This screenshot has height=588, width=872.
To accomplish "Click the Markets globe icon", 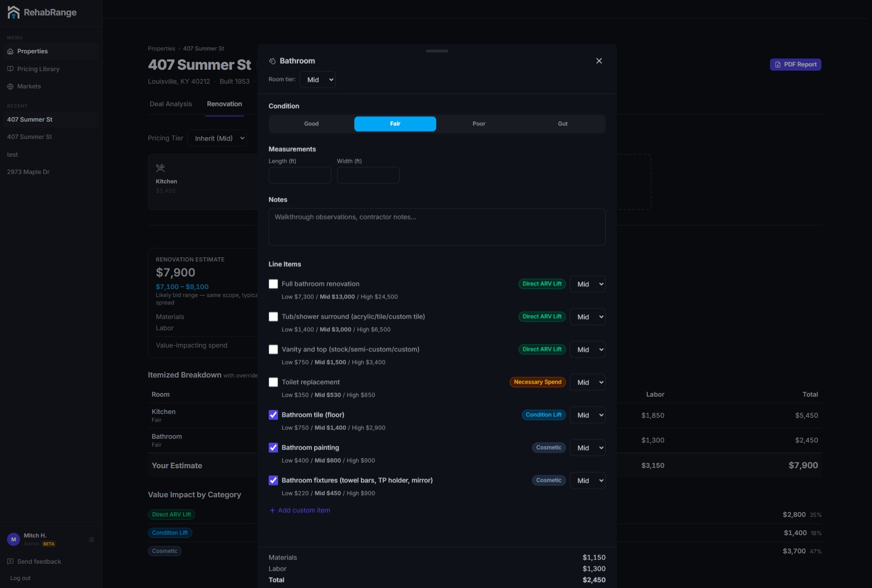I will (x=10, y=87).
